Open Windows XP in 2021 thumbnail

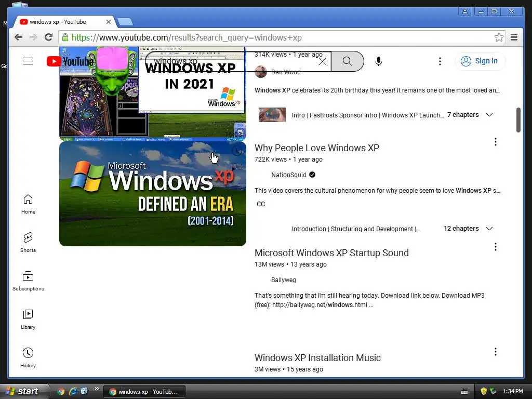(153, 94)
